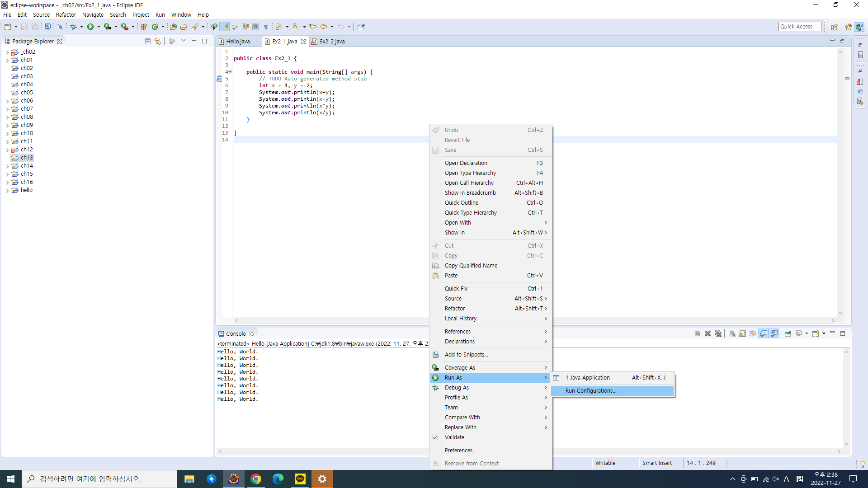The height and width of the screenshot is (488, 868).
Task: Choose Run Configurations... from submenu
Action: pos(590,390)
